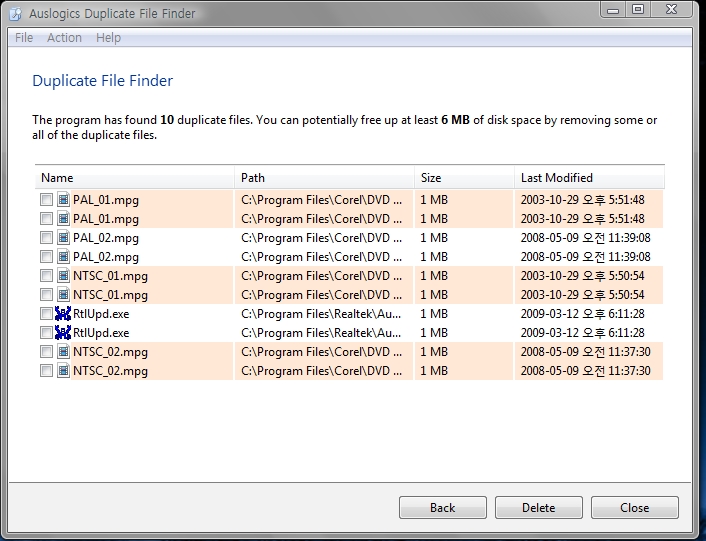The height and width of the screenshot is (541, 706).
Task: Select the upper PAL_01.mpg file name
Action: click(106, 200)
